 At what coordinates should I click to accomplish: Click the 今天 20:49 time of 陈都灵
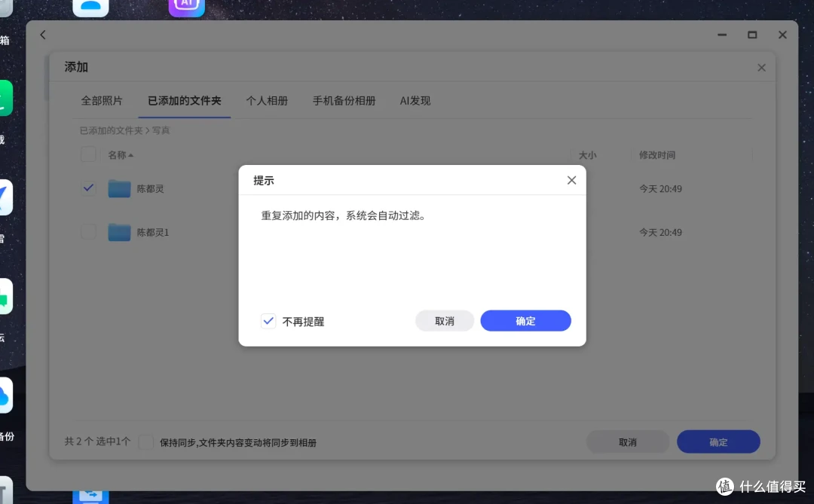click(660, 189)
